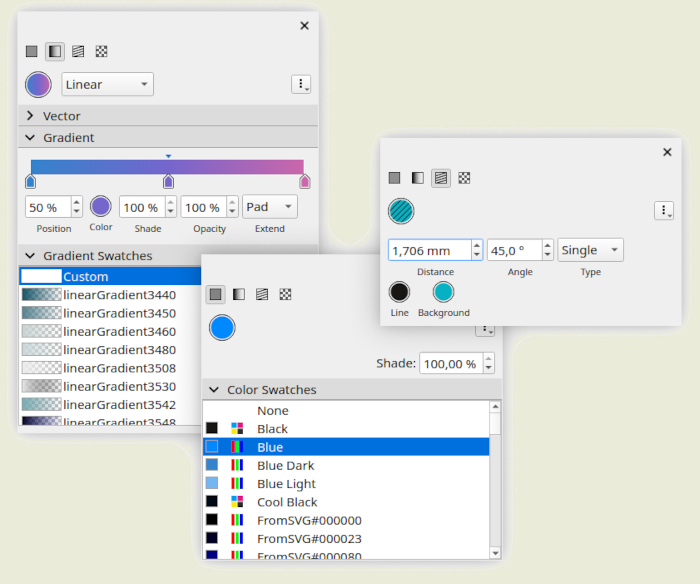Select pattern fill mode in gradient panel
The width and height of the screenshot is (700, 584).
[101, 51]
